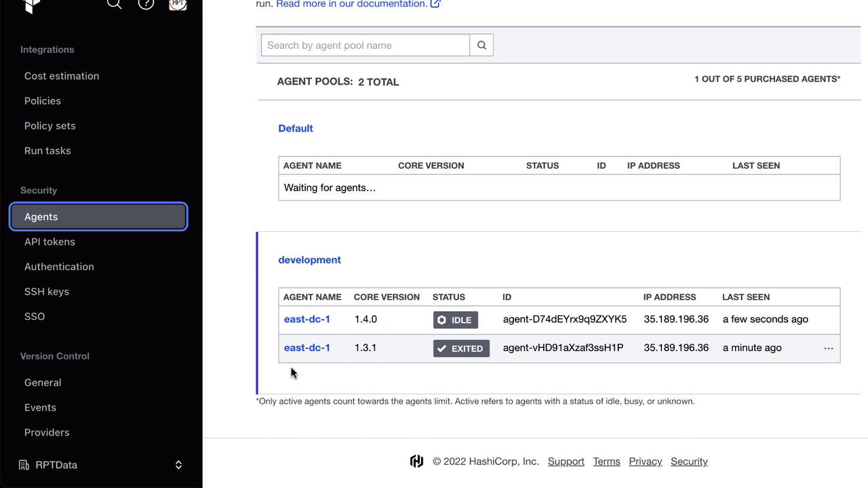This screenshot has height=488, width=868.
Task: Open the development agent pool
Action: click(x=309, y=260)
